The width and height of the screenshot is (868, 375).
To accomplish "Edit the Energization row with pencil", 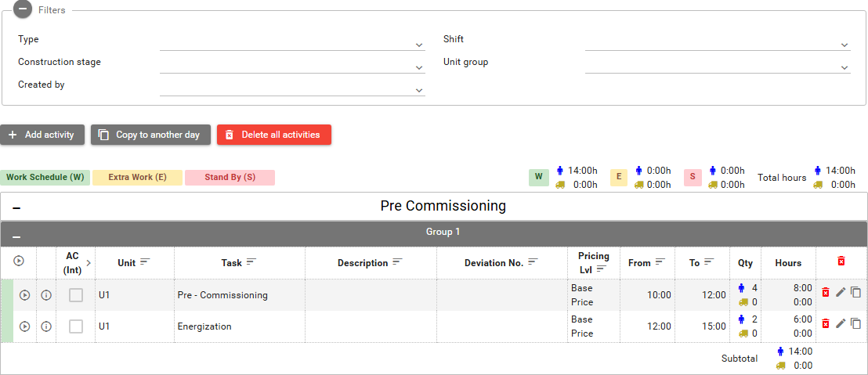I will click(x=841, y=323).
